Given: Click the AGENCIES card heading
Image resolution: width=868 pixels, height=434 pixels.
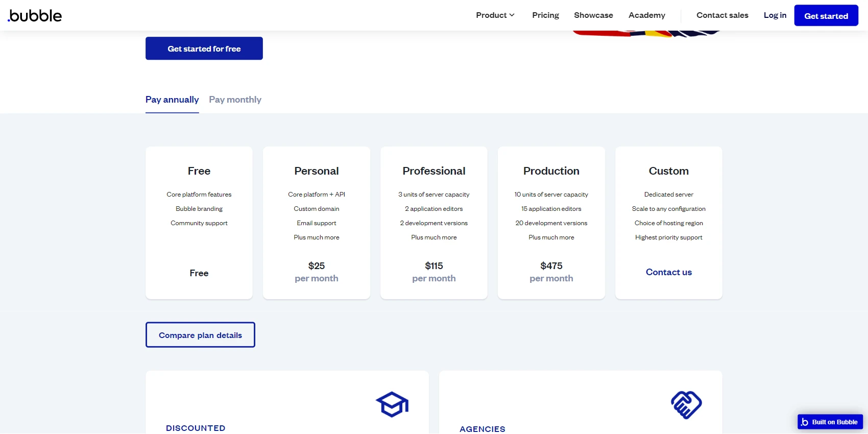Looking at the screenshot, I should [483, 429].
